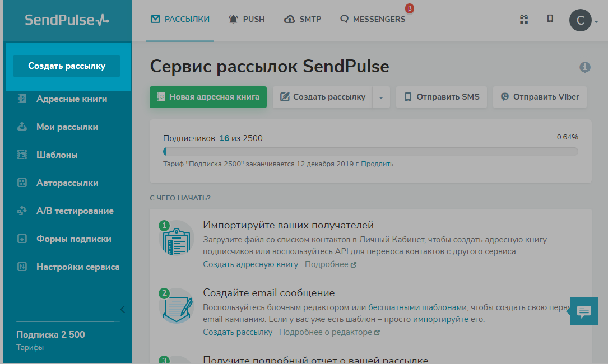Click the email editor illustration for step 2

coord(177,306)
